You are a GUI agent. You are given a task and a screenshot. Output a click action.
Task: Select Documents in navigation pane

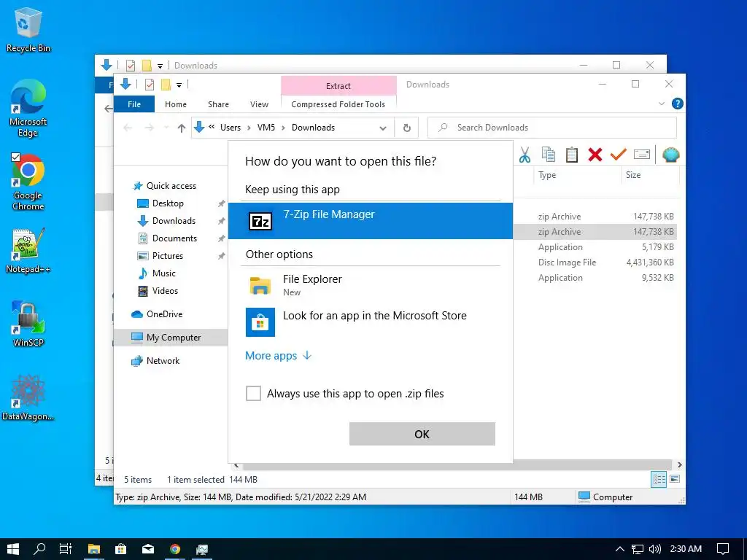pos(174,238)
